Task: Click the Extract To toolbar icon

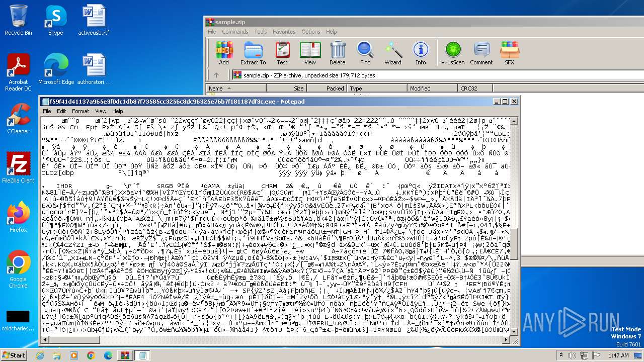Action: (253, 53)
